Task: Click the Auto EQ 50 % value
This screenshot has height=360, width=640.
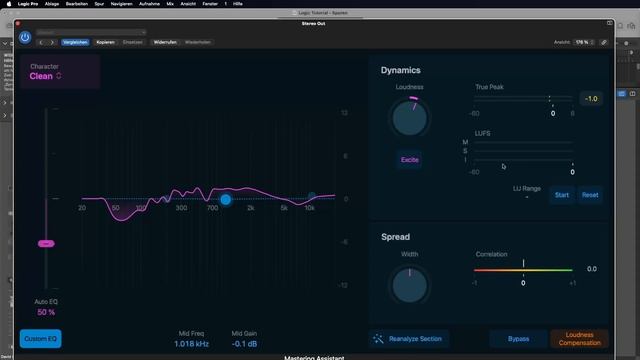Action: 46,312
